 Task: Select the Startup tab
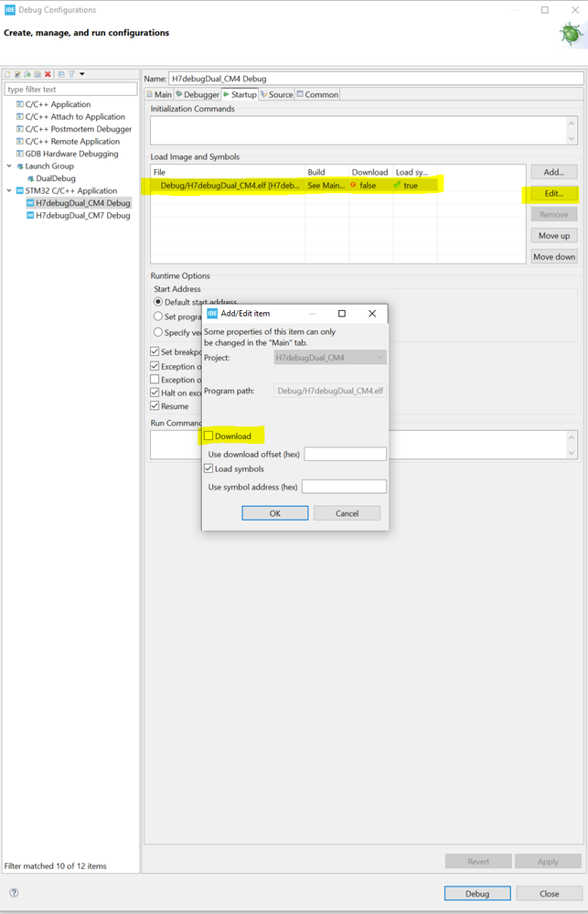(240, 94)
